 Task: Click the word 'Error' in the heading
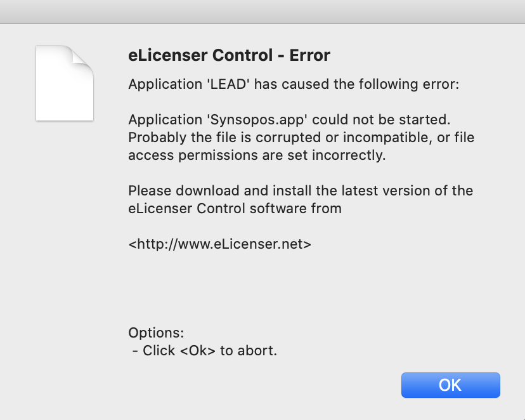(310, 56)
